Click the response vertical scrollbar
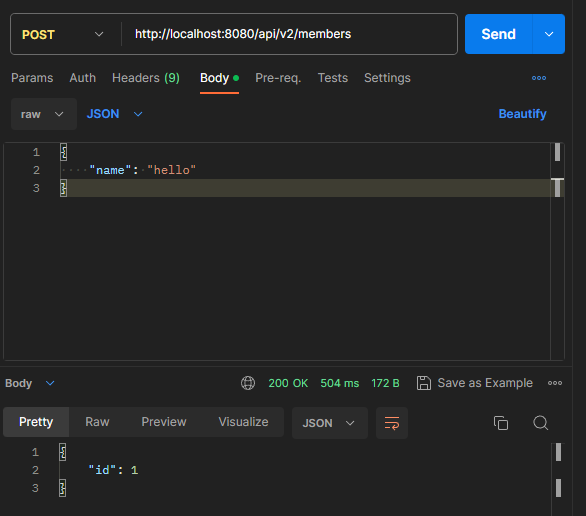Image resolution: width=586 pixels, height=516 pixels. click(x=558, y=479)
